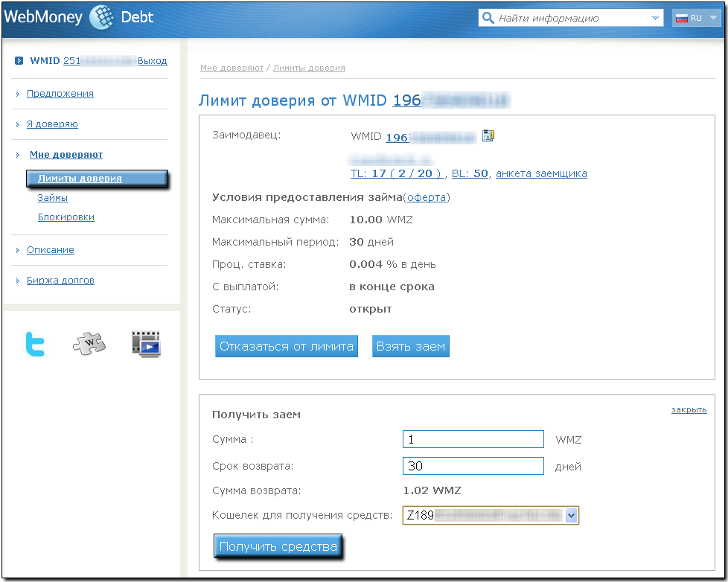Open the Блокировки submenu item

66,217
